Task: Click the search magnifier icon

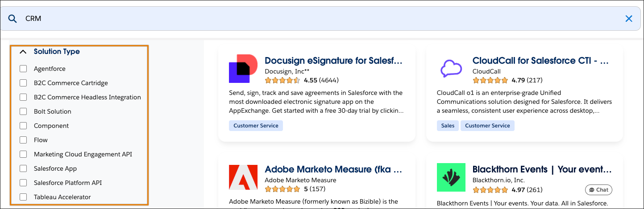Action: point(12,19)
